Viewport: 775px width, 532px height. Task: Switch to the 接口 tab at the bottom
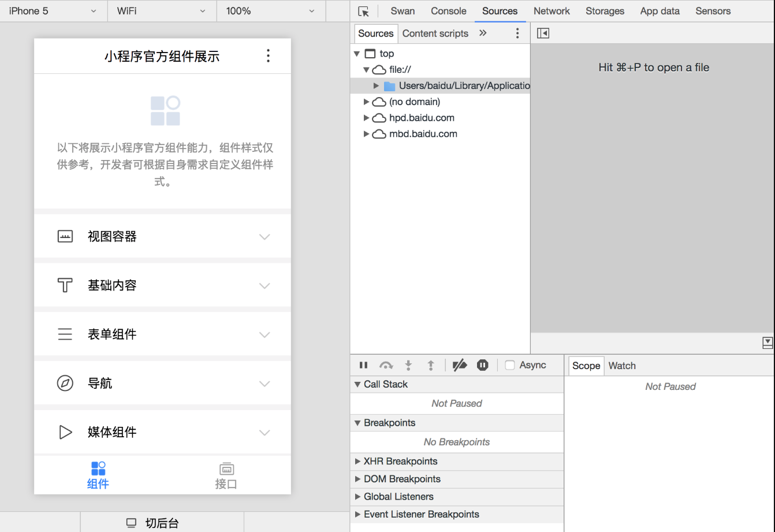click(226, 475)
